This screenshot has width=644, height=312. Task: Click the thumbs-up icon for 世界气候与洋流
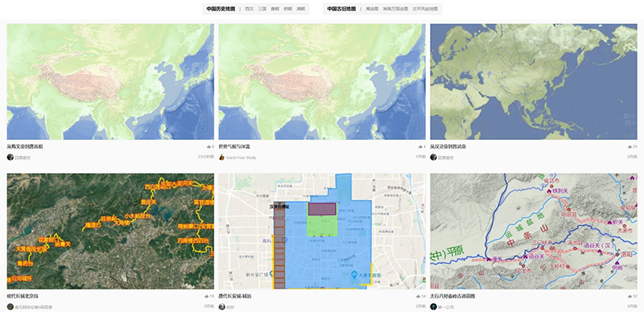419,146
